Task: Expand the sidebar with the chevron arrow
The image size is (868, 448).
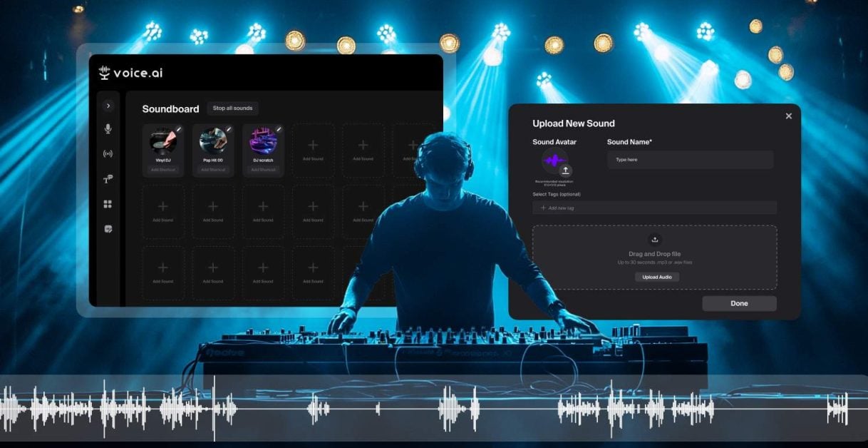Action: 108,106
